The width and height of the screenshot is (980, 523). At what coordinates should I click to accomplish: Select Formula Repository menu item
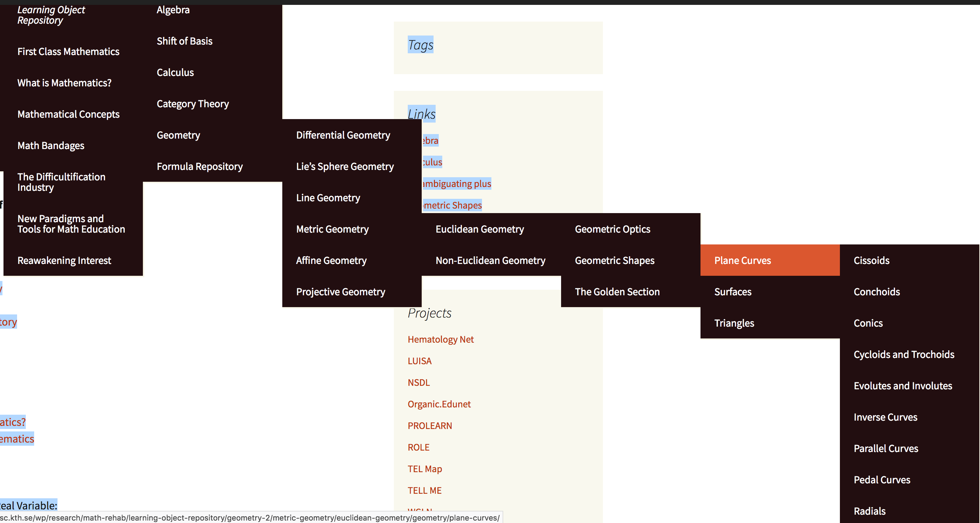pyautogui.click(x=199, y=166)
